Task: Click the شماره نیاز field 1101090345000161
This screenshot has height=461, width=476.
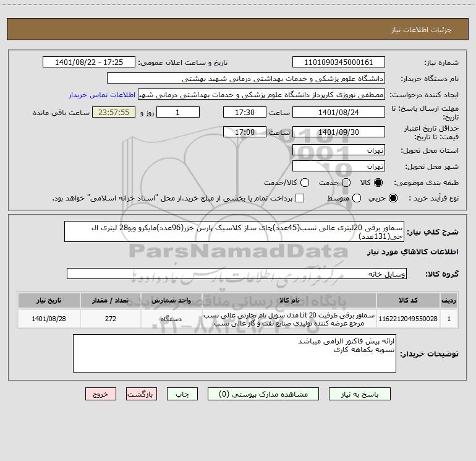Action: pos(339,62)
